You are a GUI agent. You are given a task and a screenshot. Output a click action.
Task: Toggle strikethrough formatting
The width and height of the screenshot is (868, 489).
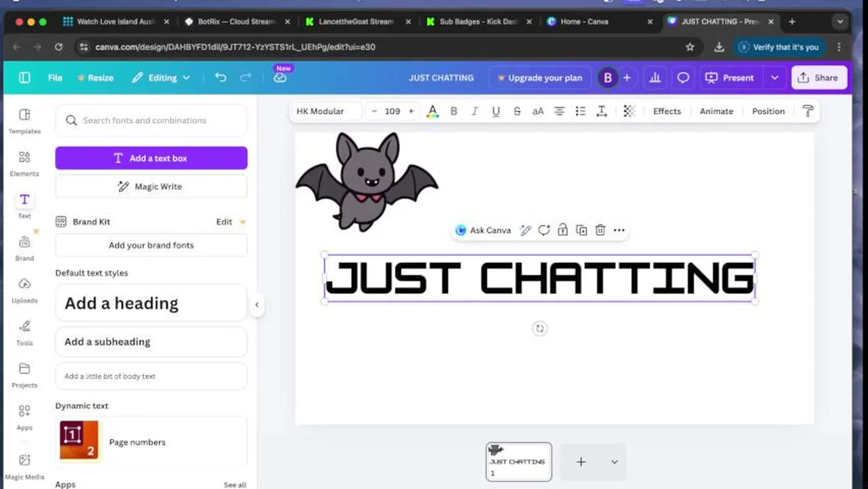point(517,111)
